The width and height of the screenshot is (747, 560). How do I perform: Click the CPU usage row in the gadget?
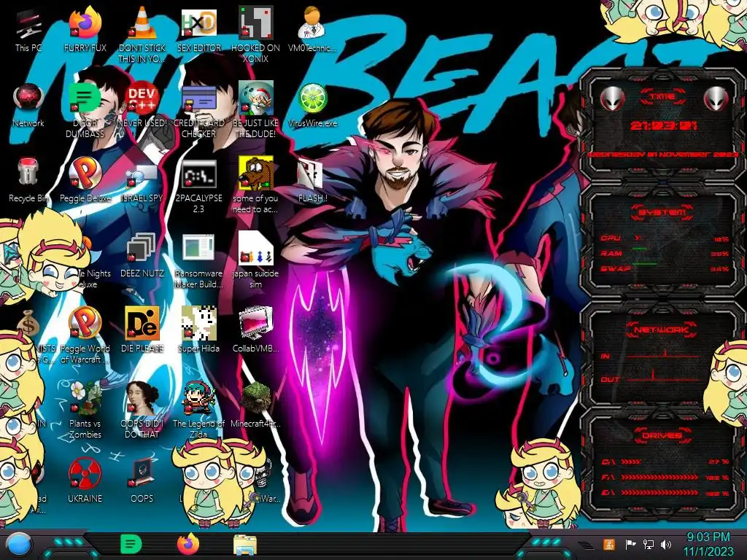tap(665, 238)
